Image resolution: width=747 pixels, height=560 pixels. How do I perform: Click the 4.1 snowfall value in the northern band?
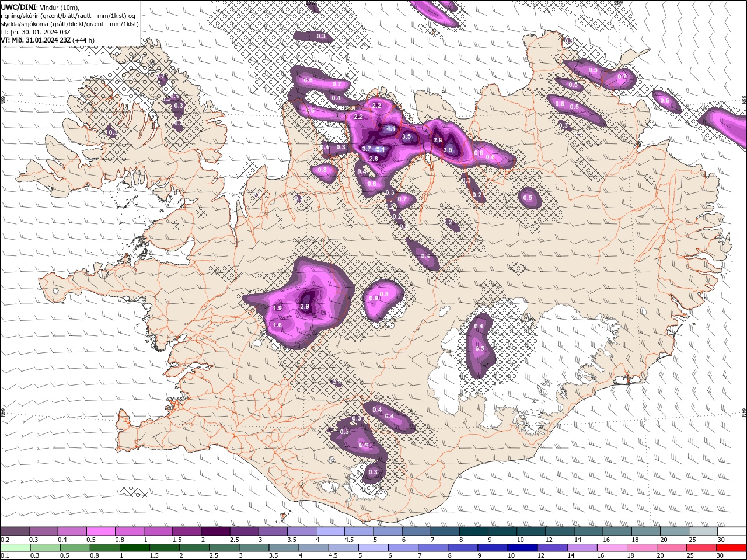coord(391,128)
